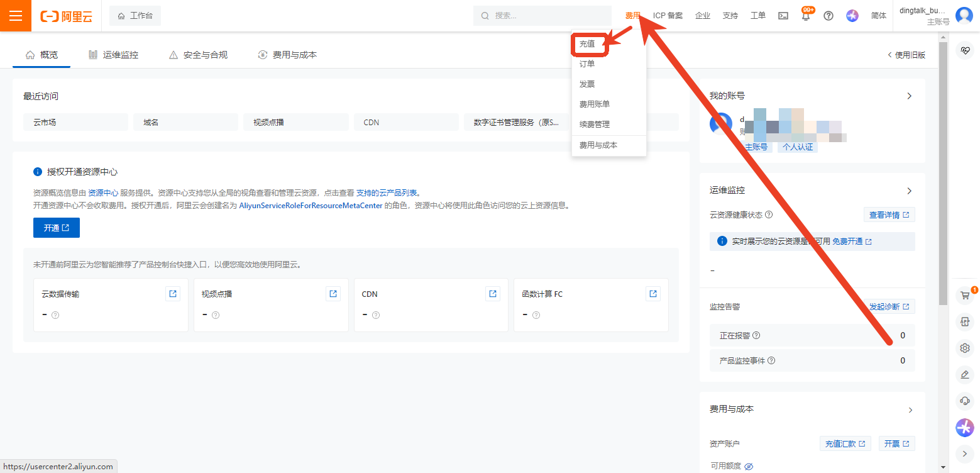Choose 续费管理 in the dropdown menu
This screenshot has width=980, height=473.
coord(594,125)
